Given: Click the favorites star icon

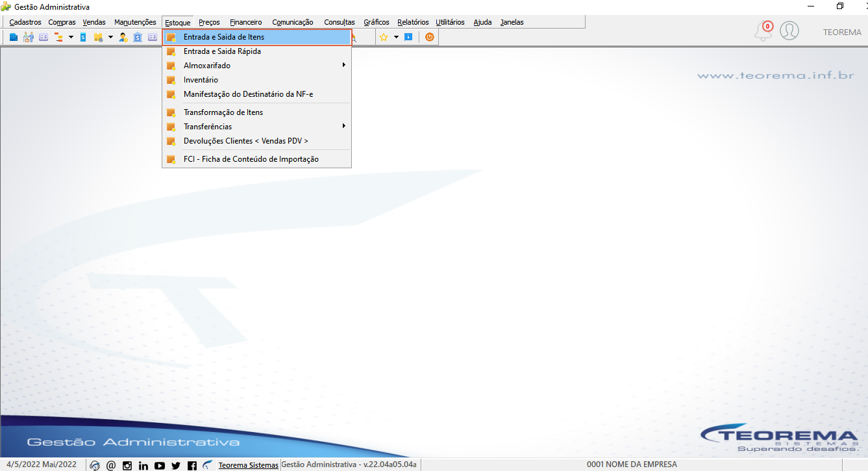Looking at the screenshot, I should 384,37.
